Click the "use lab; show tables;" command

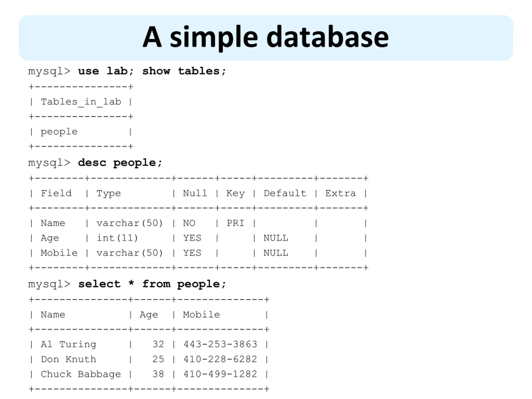coord(152,71)
